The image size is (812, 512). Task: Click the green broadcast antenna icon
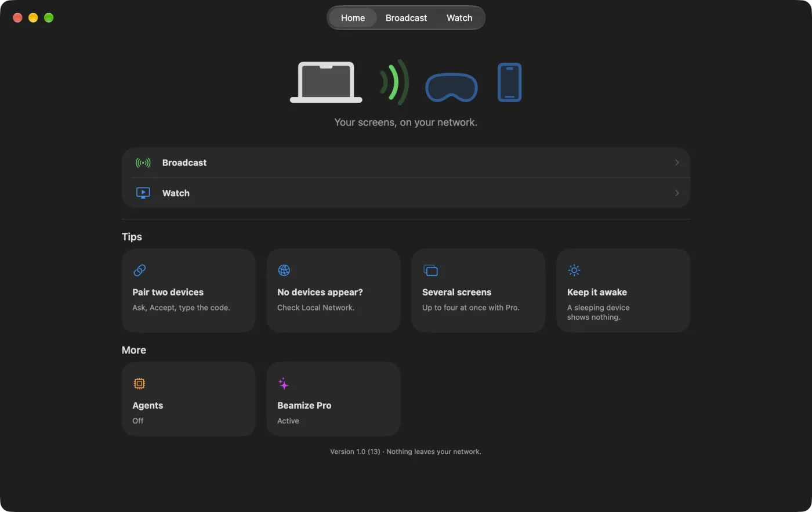tap(143, 163)
